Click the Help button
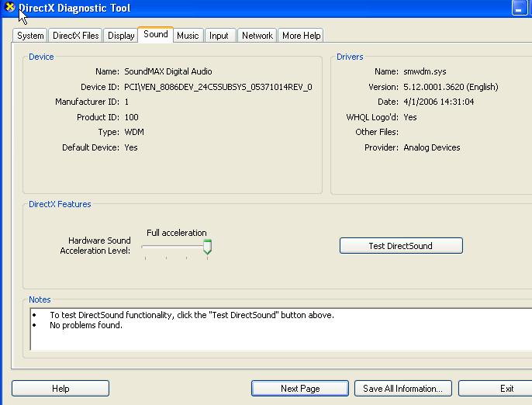This screenshot has width=532, height=405. (x=60, y=389)
